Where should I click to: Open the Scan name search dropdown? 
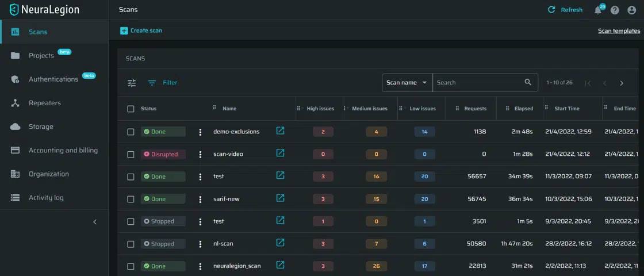[x=407, y=83]
